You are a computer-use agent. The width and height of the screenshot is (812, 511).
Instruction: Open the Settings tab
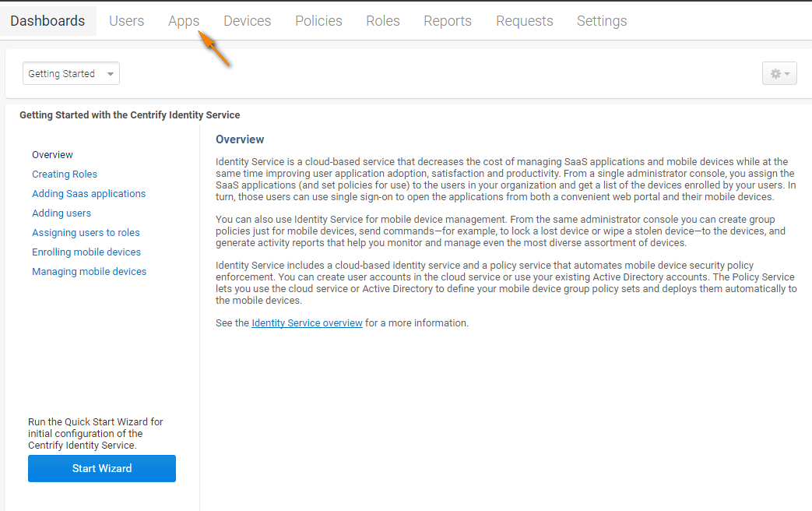(602, 21)
